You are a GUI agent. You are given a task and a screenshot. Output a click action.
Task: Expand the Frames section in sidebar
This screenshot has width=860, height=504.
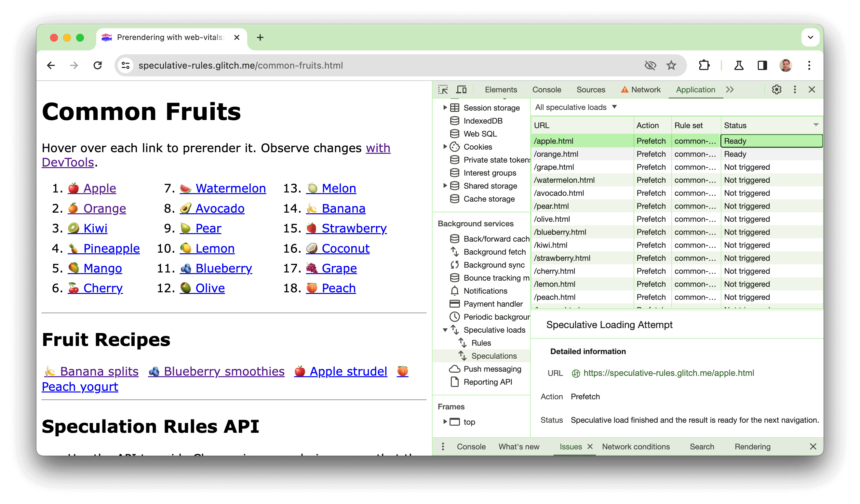point(445,421)
